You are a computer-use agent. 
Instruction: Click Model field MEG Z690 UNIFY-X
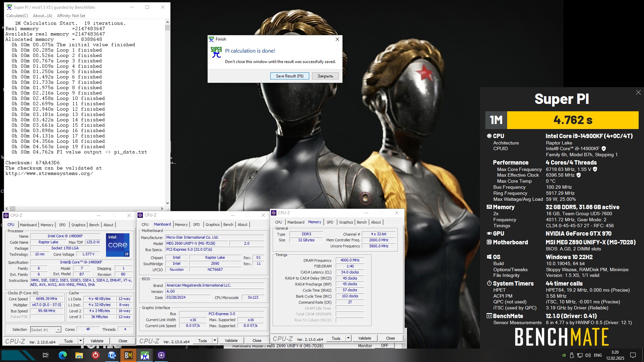pyautogui.click(x=197, y=244)
